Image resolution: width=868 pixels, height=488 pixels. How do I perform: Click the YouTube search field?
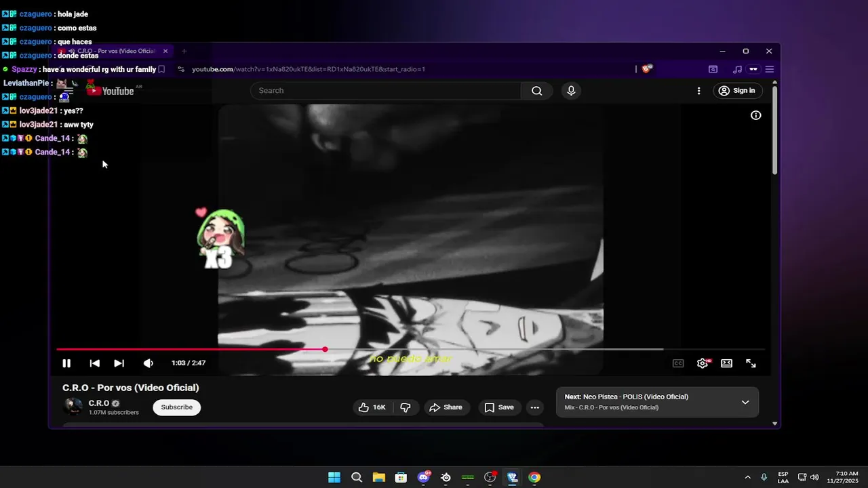click(x=385, y=91)
